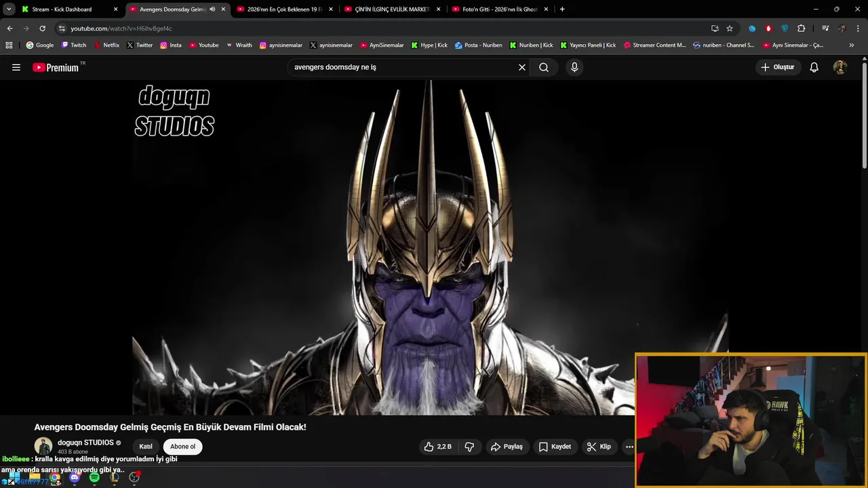Switch to 2026'nın En Çok Beklenen tab

[x=285, y=9]
